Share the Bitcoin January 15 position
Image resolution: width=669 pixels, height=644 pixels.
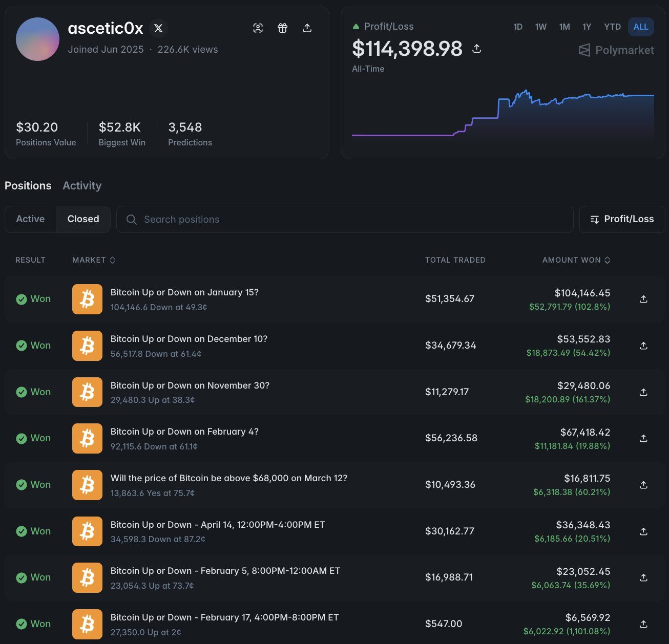(x=644, y=299)
